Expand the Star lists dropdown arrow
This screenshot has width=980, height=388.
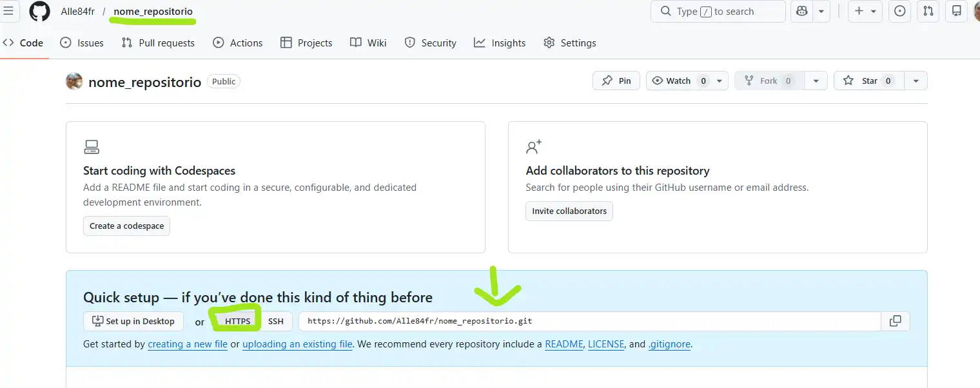coord(916,81)
